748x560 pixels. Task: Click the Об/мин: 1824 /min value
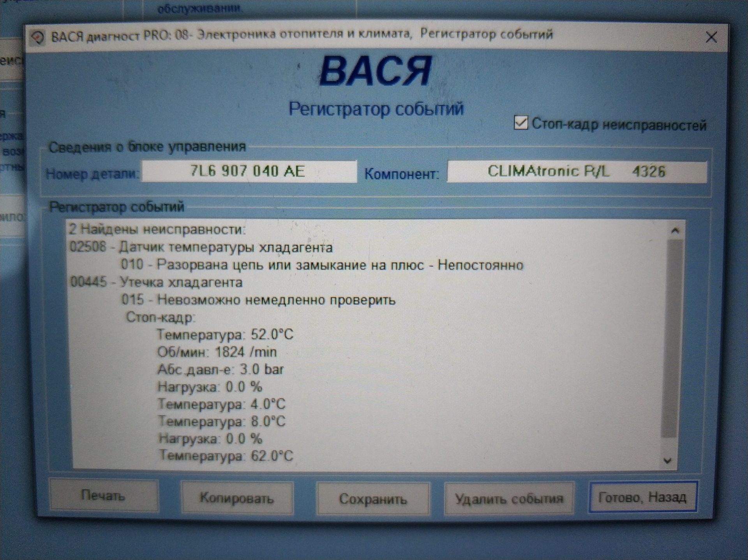217,352
